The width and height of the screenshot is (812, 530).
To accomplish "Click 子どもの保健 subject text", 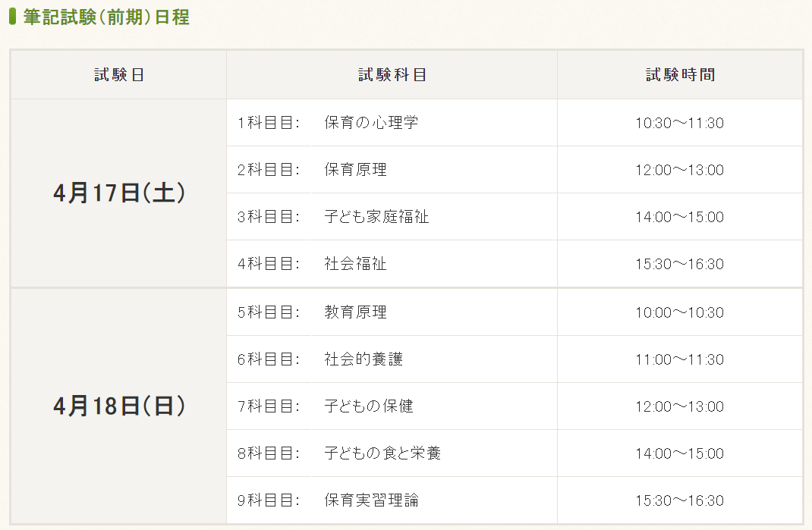I will [x=369, y=406].
